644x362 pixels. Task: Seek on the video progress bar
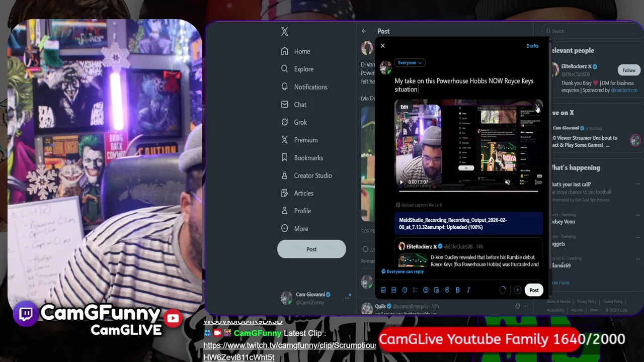[x=468, y=191]
